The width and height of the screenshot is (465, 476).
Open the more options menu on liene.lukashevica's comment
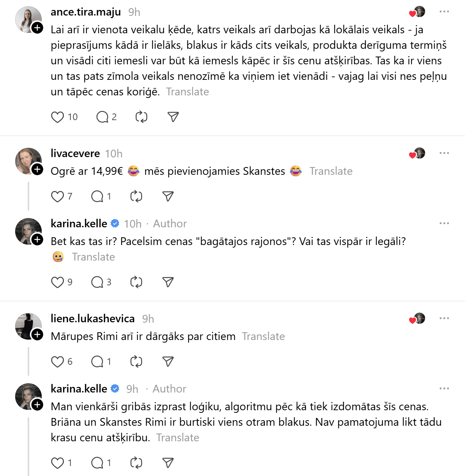pyautogui.click(x=444, y=319)
